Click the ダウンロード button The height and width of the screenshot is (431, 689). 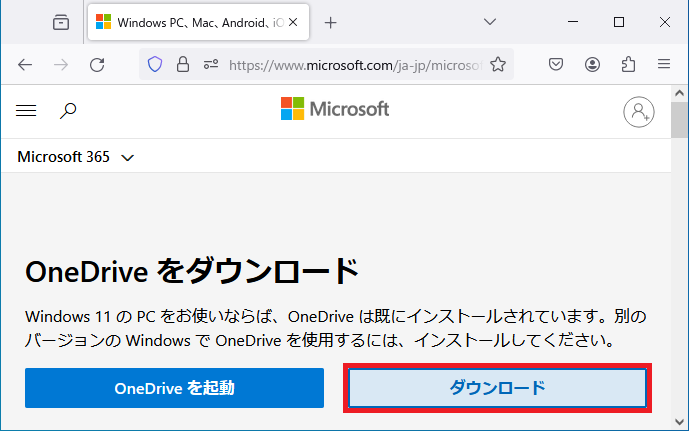point(497,388)
